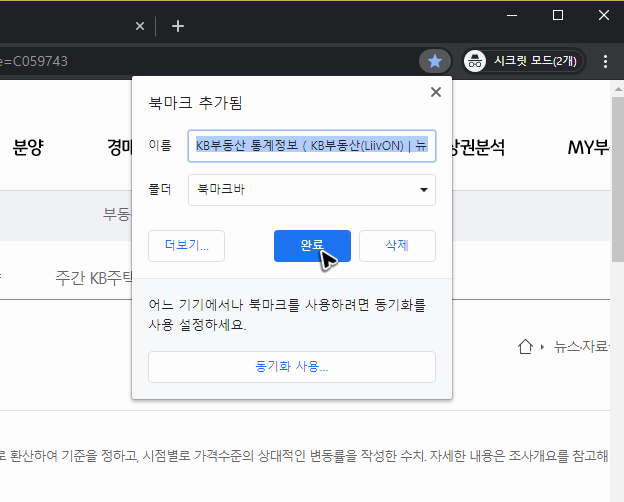Click the 동기화 사용... button
Viewport: 624px width, 502px height.
[292, 367]
